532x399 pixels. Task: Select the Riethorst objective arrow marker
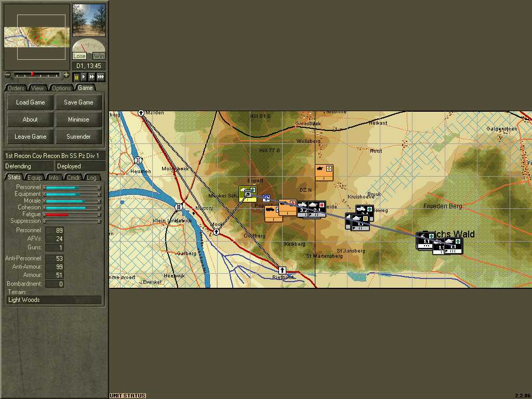click(x=282, y=270)
